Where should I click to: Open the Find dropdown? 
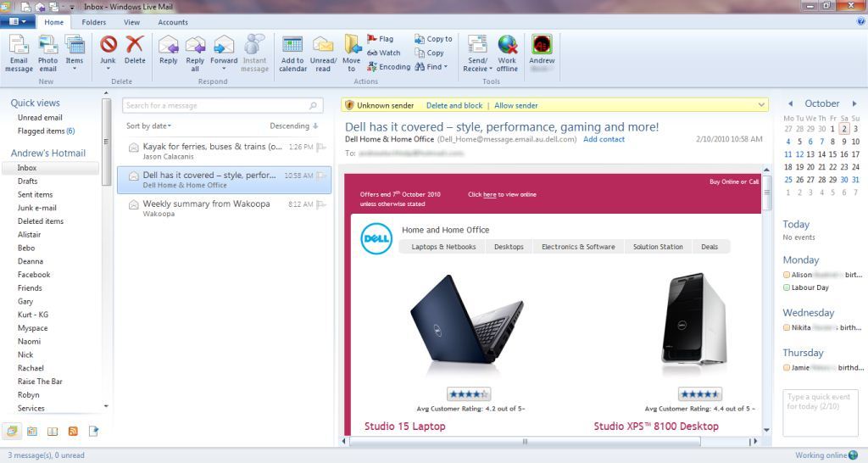[431, 66]
